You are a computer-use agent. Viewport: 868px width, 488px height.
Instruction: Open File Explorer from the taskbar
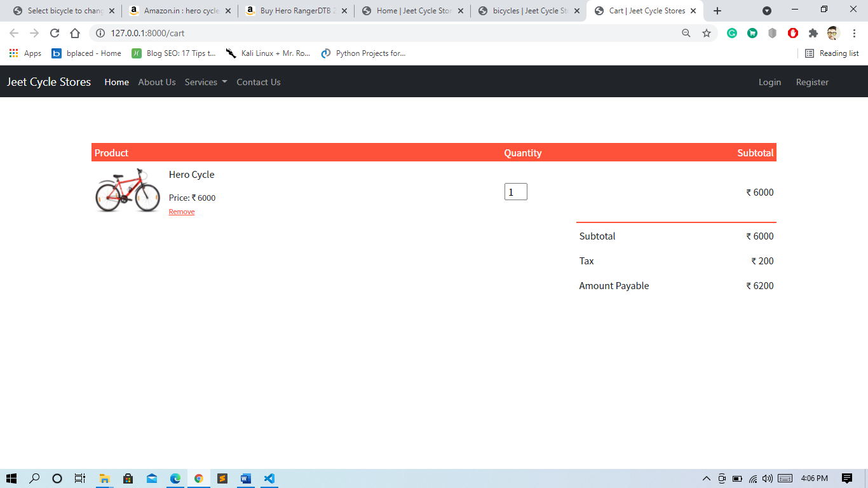[105, 478]
